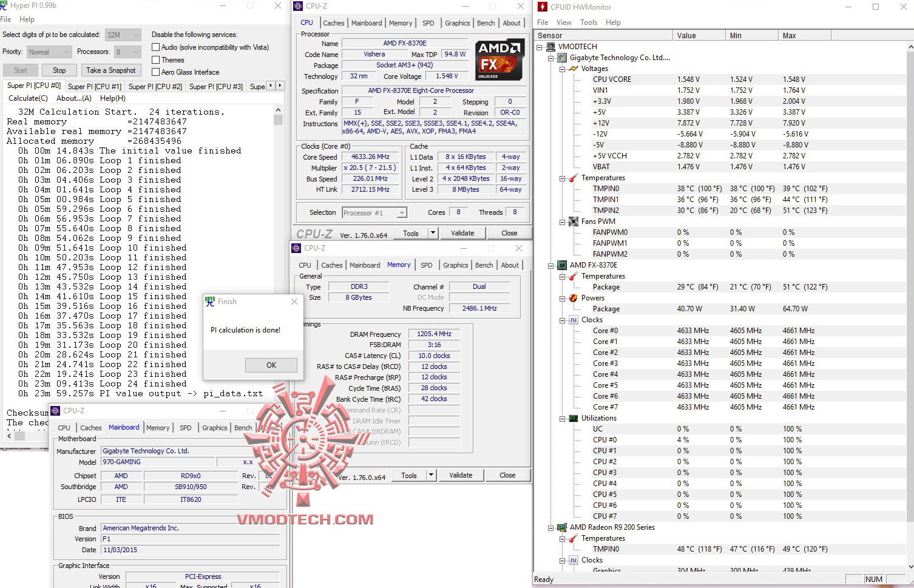
Task: Click the Hyper PI title bar app icon
Action: (x=4, y=5)
